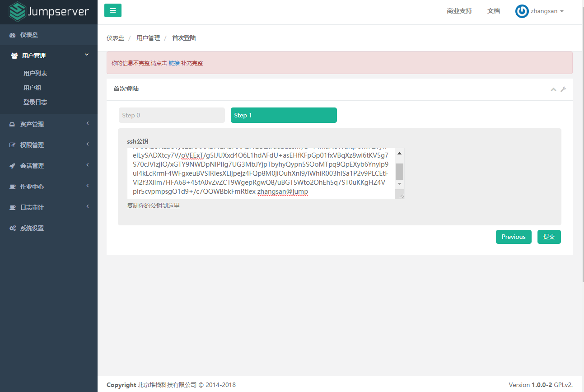This screenshot has width=584, height=392.
Task: Open the 日志审计 sidebar icon
Action: click(x=11, y=207)
